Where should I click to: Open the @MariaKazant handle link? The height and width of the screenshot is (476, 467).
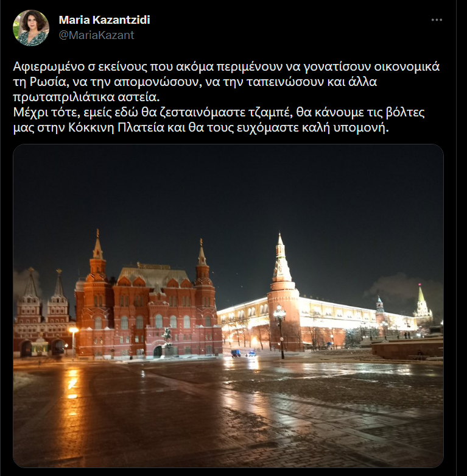pyautogui.click(x=96, y=35)
